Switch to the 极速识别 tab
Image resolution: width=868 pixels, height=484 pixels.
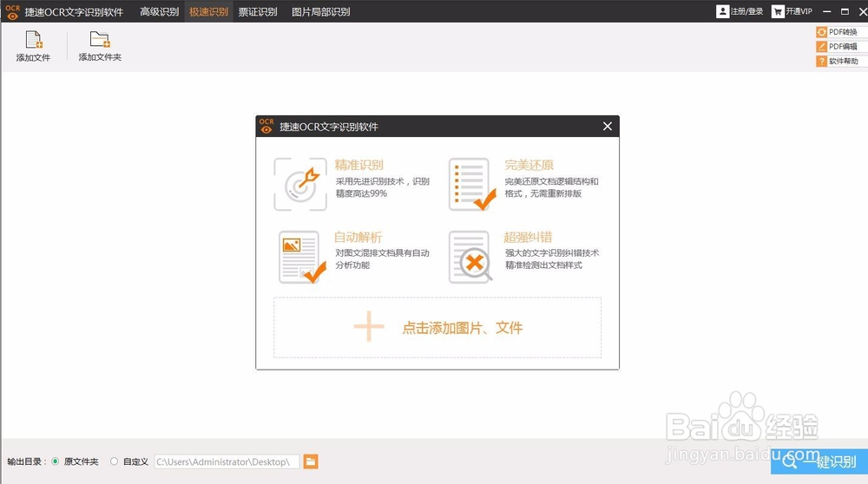pos(208,11)
